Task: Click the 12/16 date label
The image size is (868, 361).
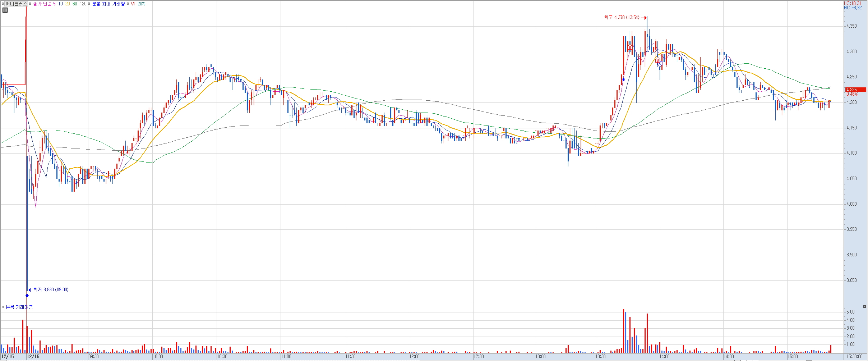Action: 33,357
